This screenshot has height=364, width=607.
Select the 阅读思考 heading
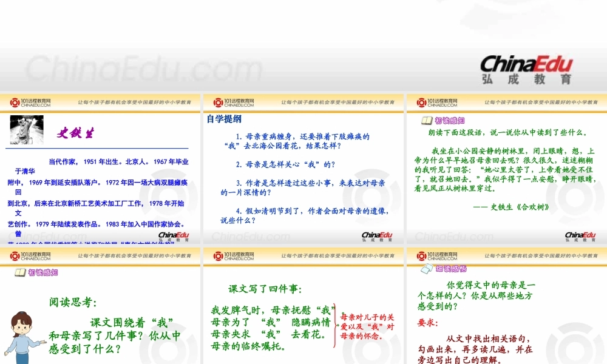point(73,302)
